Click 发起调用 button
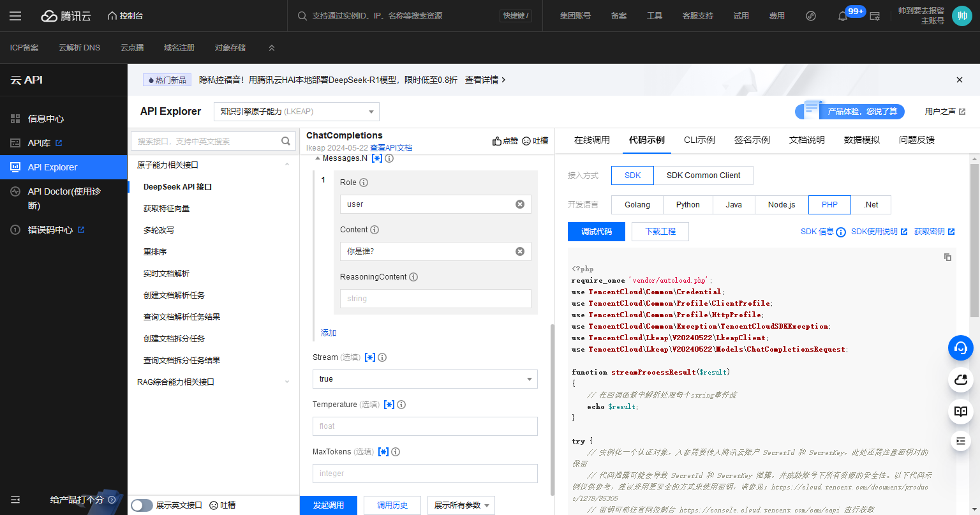The width and height of the screenshot is (980, 515). tap(329, 505)
